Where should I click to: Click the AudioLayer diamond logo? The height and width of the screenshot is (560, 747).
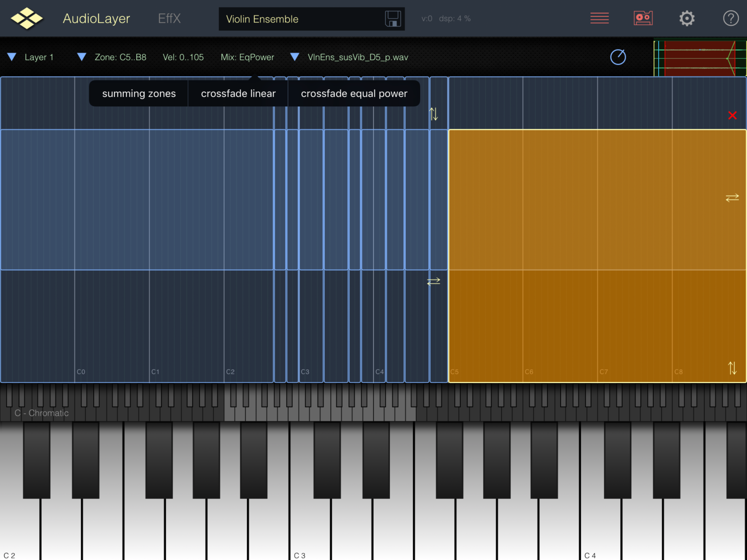27,18
